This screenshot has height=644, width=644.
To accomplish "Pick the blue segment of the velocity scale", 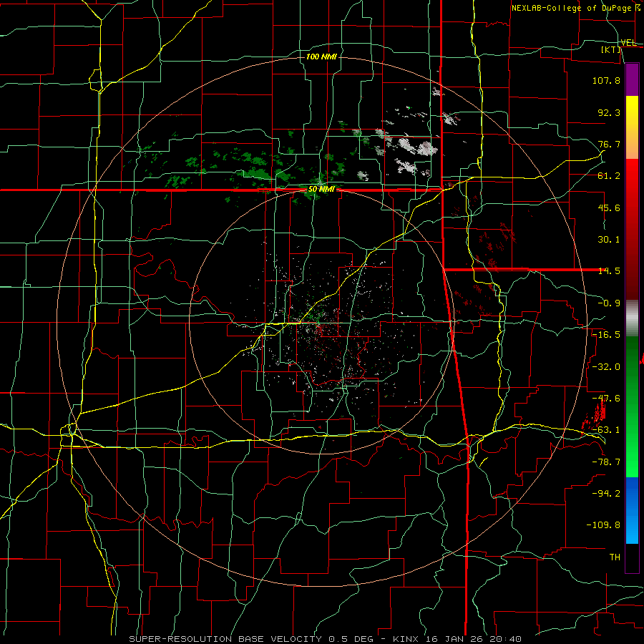I will [x=632, y=510].
